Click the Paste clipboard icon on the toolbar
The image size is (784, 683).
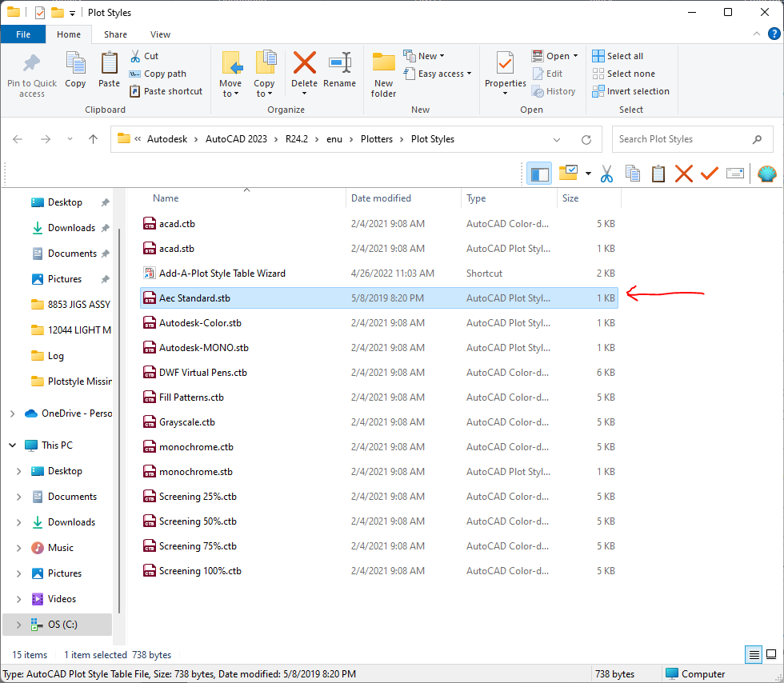pos(658,174)
